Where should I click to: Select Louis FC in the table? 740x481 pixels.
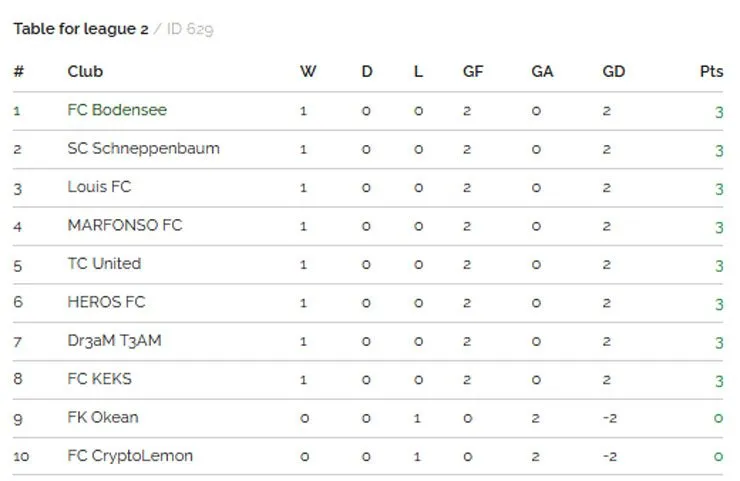pyautogui.click(x=99, y=186)
